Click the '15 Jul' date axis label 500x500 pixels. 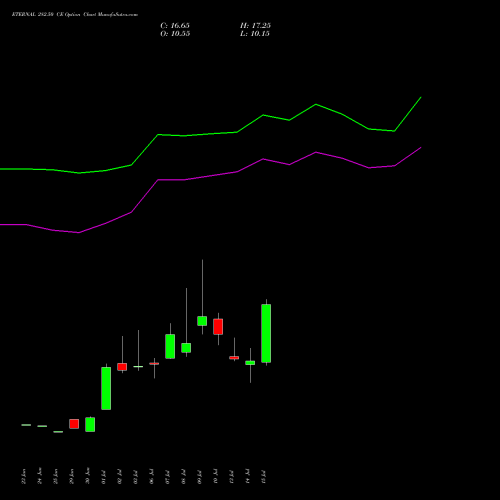[264, 477]
